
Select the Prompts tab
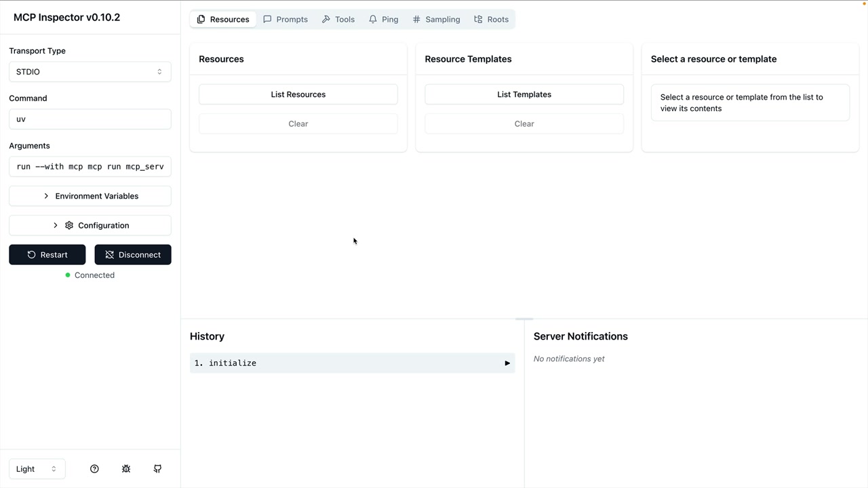point(285,20)
